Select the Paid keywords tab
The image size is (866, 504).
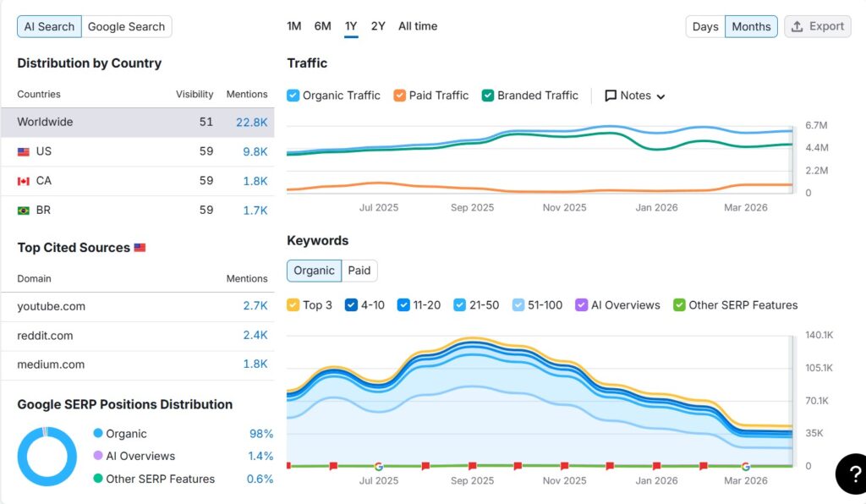359,271
